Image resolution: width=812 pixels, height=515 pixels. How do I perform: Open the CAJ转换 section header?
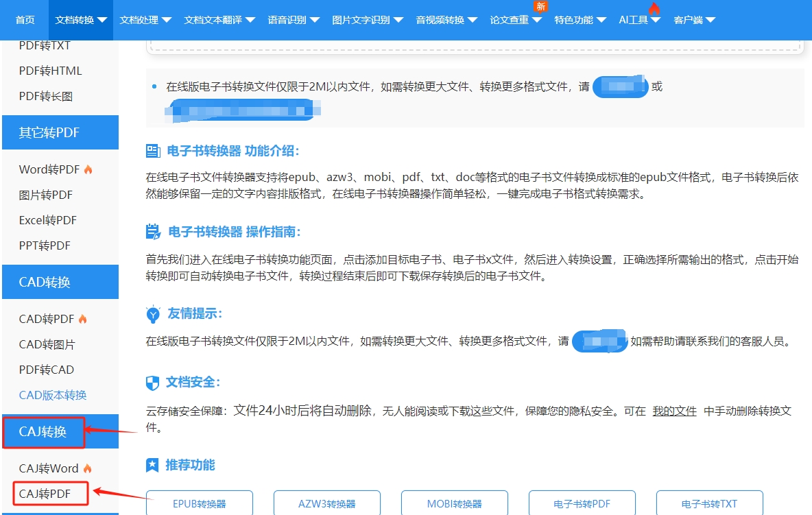pos(60,431)
